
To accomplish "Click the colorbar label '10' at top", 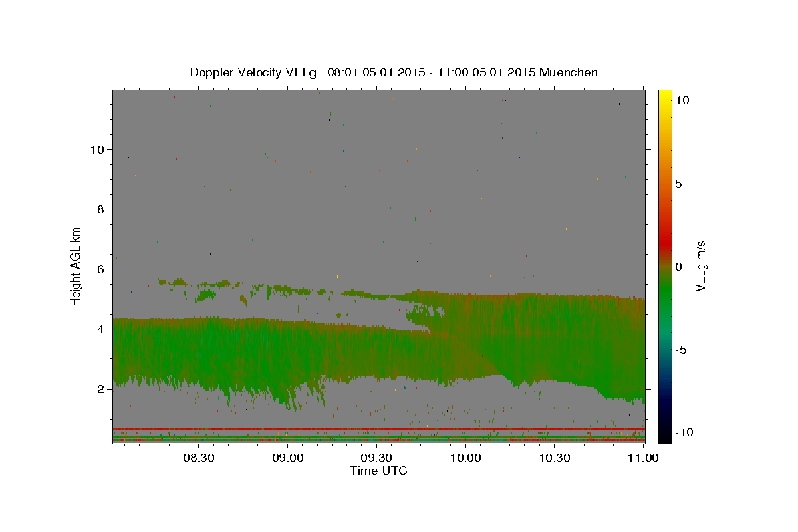I will (682, 100).
